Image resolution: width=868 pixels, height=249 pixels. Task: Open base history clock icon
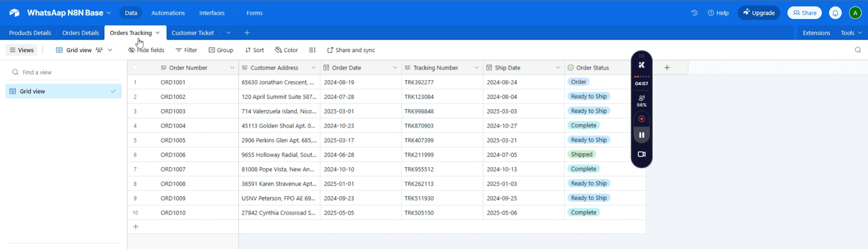pos(694,13)
